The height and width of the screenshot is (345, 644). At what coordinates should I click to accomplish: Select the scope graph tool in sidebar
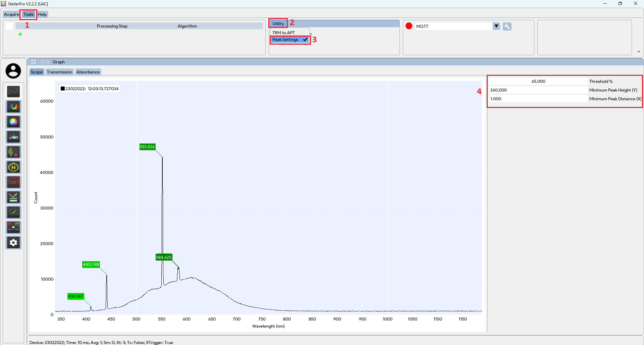(x=13, y=91)
